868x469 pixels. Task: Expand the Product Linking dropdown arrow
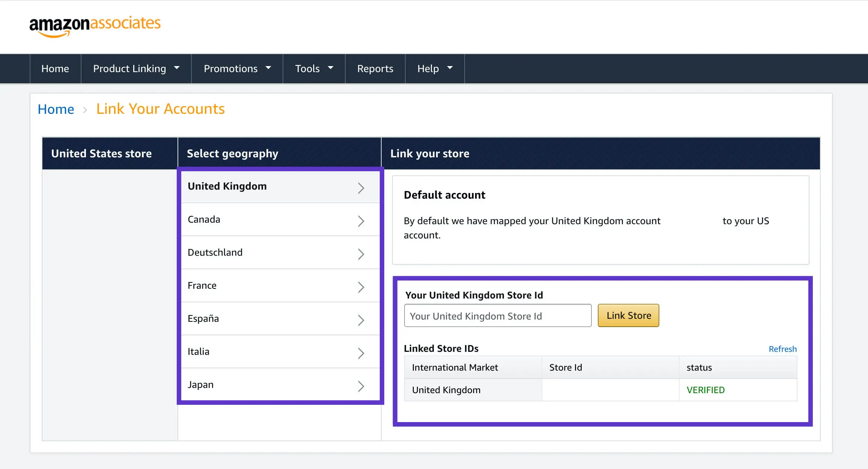pyautogui.click(x=177, y=68)
